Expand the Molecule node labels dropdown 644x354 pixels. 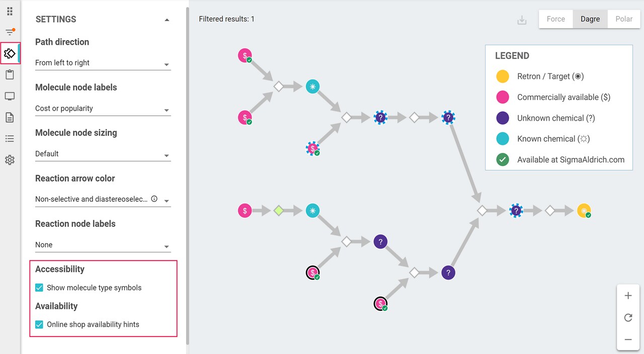tap(103, 109)
